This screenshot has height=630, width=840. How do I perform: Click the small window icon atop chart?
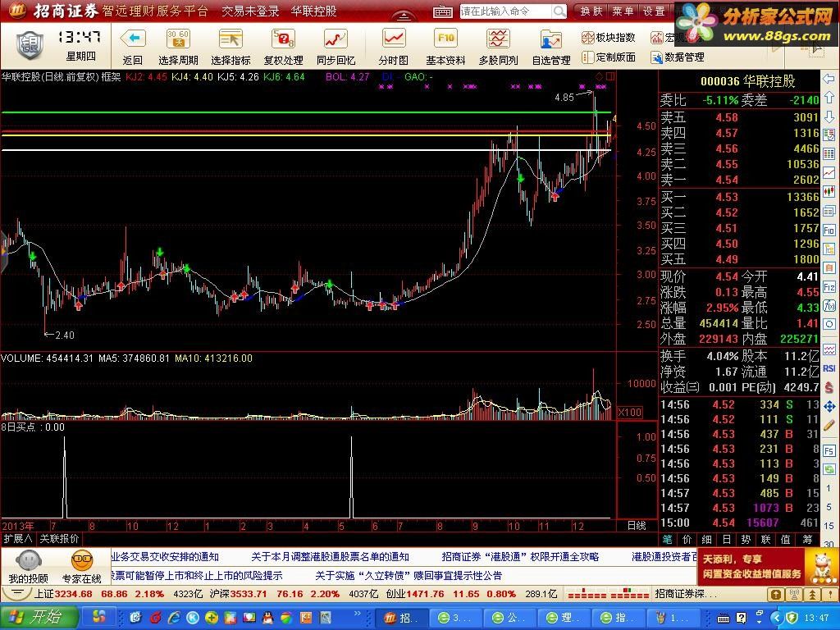tap(610, 76)
